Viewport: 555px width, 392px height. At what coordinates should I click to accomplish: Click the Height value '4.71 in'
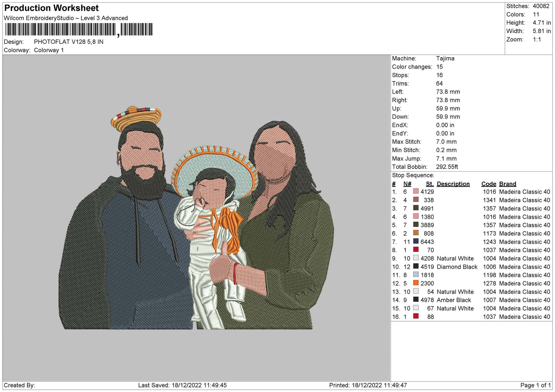[542, 23]
